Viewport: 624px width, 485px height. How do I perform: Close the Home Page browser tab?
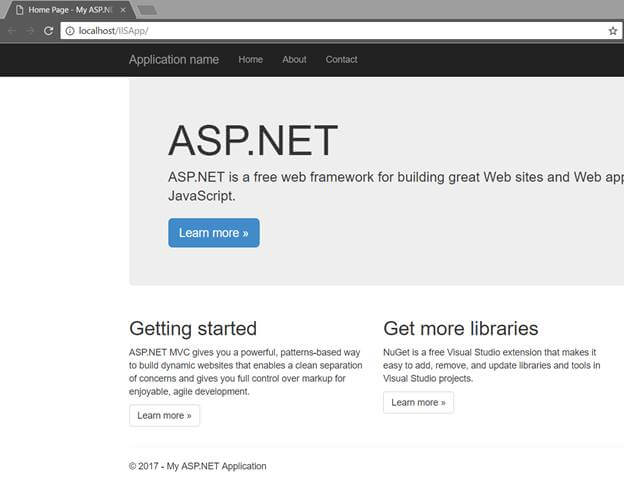[123, 10]
